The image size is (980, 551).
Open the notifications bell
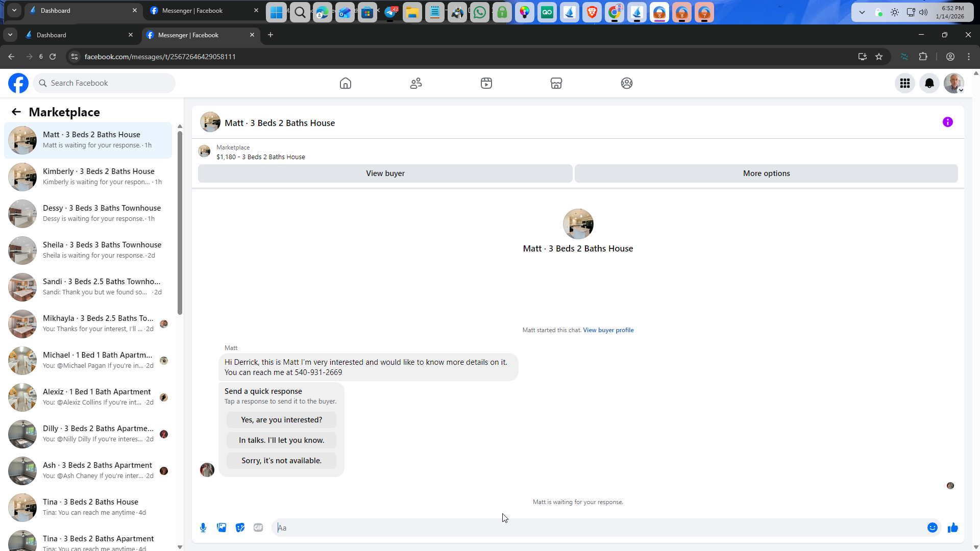(x=929, y=83)
